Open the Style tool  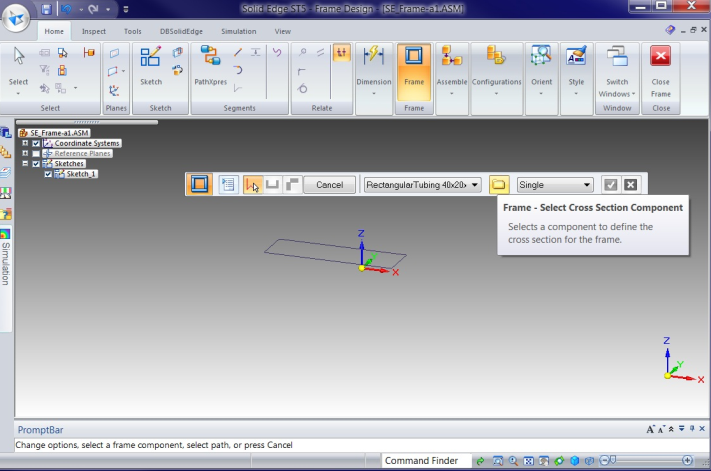click(x=576, y=68)
